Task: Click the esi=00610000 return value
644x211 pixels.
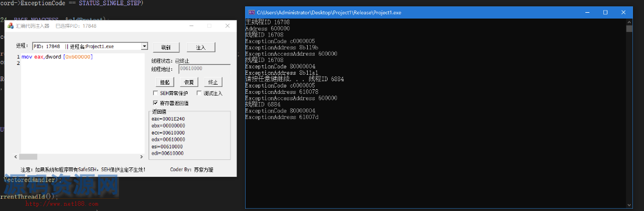Action: (167, 146)
